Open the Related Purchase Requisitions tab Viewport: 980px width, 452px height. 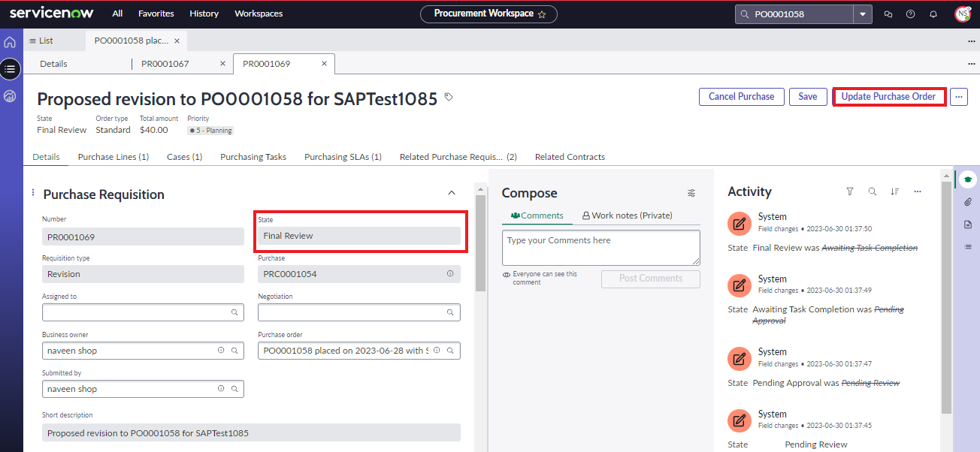[x=458, y=157]
